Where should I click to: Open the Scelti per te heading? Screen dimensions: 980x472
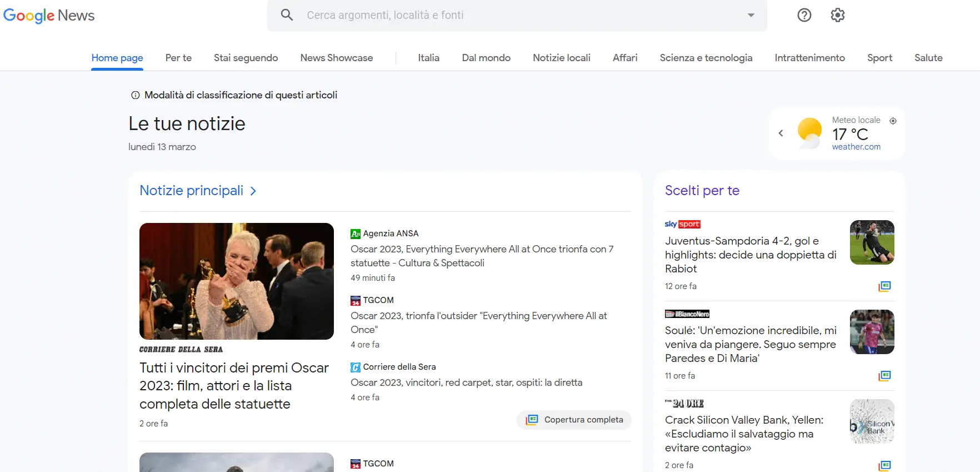(x=702, y=191)
